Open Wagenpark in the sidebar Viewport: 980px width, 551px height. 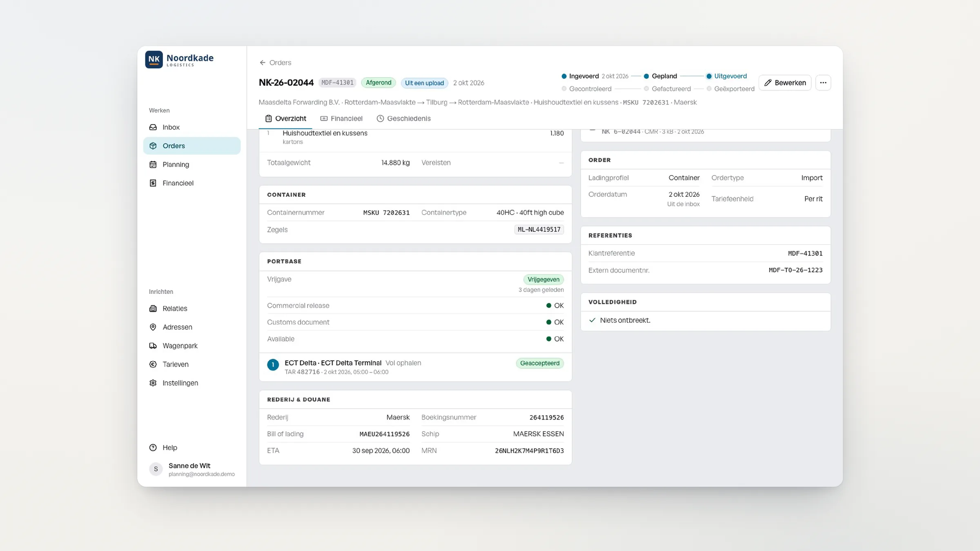[x=192, y=346]
